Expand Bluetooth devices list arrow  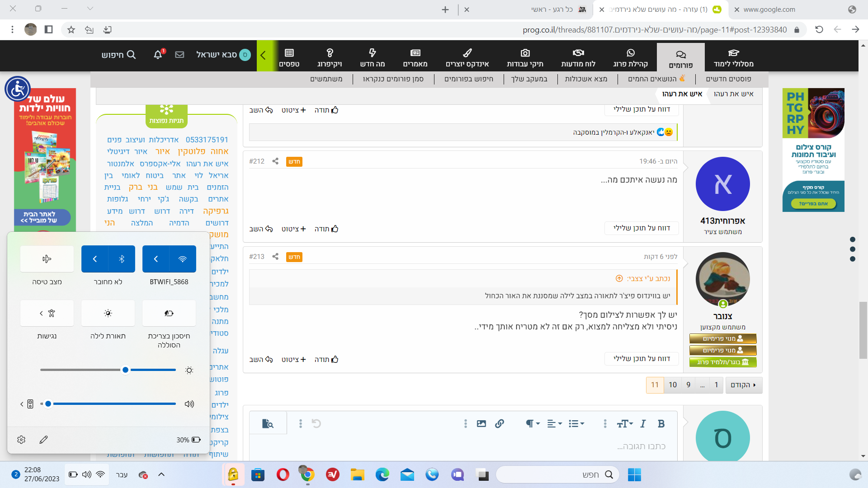coord(95,259)
